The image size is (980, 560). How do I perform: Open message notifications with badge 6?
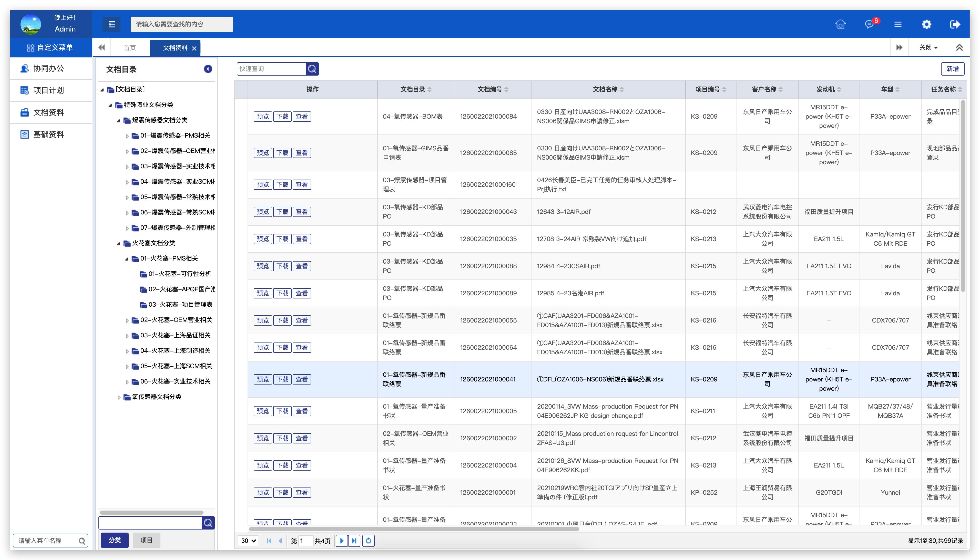869,24
